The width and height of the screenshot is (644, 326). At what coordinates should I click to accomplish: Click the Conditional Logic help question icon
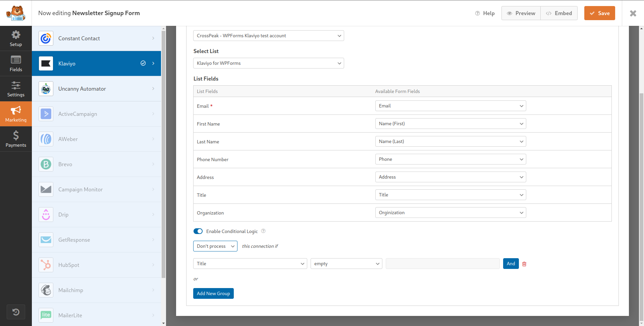pos(263,231)
